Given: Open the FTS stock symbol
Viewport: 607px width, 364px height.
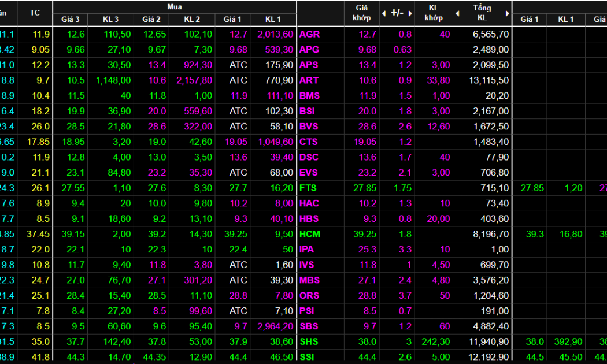Looking at the screenshot, I should pyautogui.click(x=308, y=188).
